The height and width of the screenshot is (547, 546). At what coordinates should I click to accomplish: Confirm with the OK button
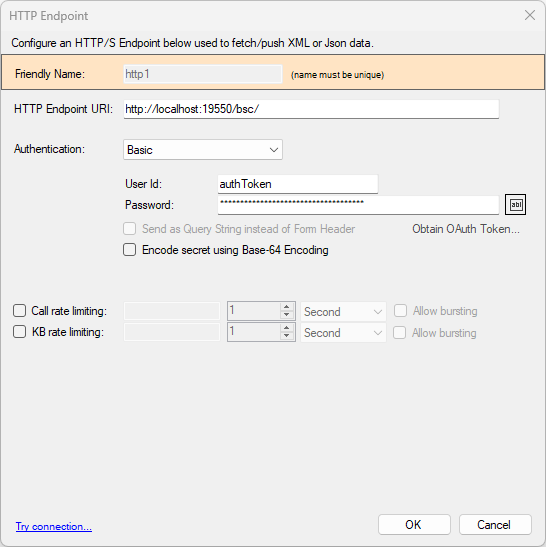click(414, 524)
